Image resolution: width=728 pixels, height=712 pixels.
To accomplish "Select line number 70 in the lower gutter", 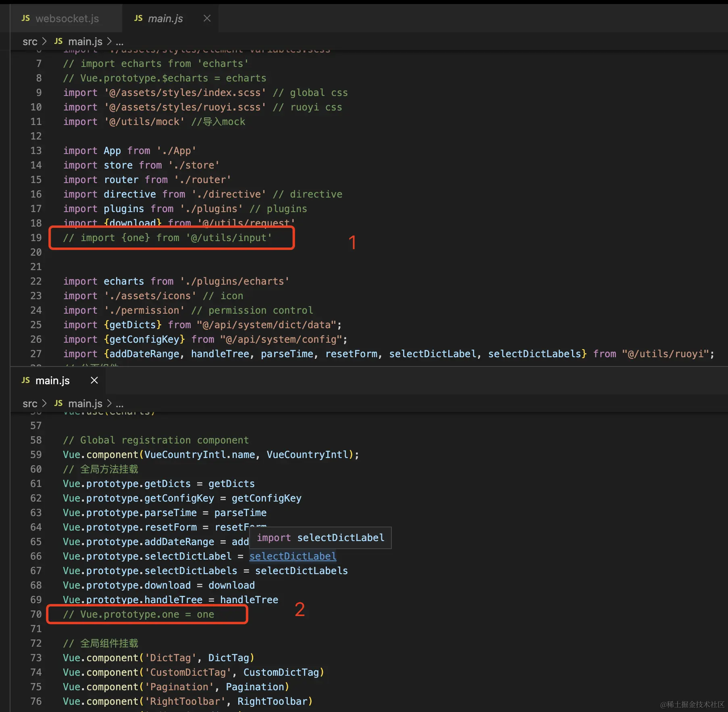I will pos(36,614).
